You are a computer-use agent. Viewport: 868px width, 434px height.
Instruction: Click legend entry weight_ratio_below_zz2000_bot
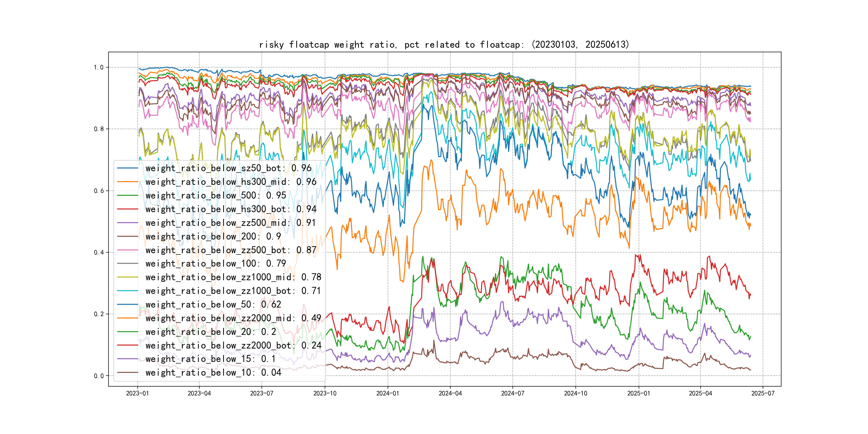point(233,345)
